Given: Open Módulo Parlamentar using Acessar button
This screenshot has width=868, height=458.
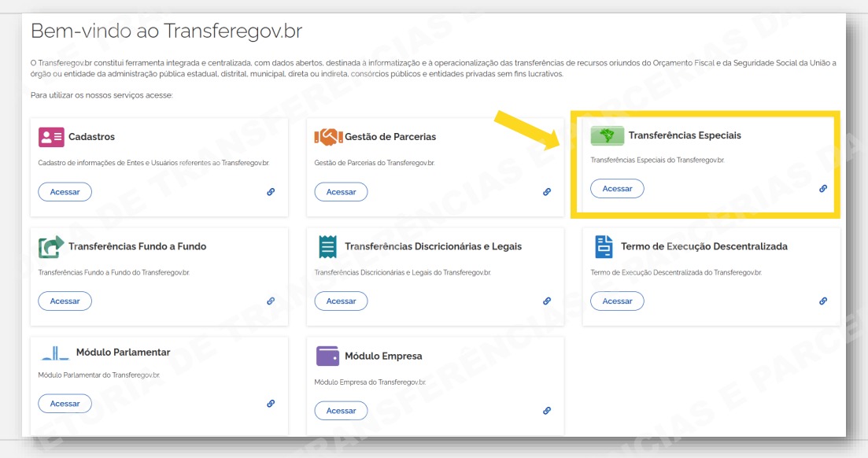Looking at the screenshot, I should 65,403.
